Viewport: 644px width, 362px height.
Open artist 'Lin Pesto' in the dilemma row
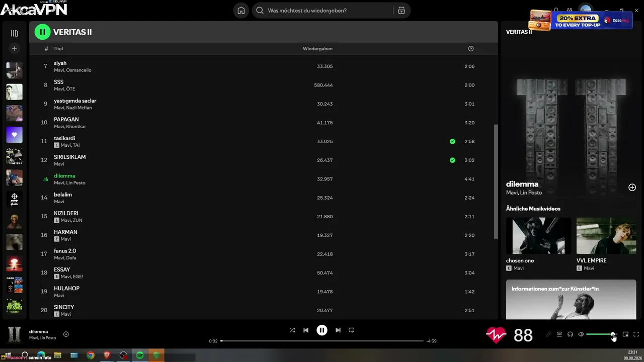[x=76, y=183]
